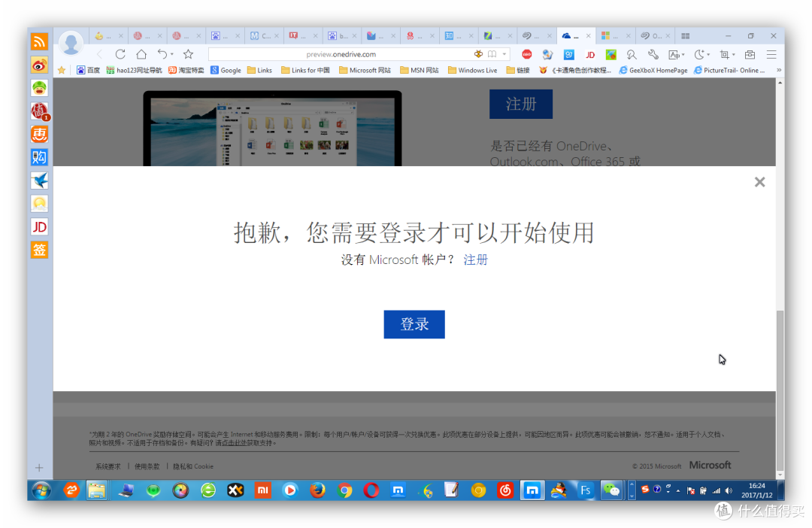Open the GeeXboX HomePage bookmark

(x=653, y=70)
